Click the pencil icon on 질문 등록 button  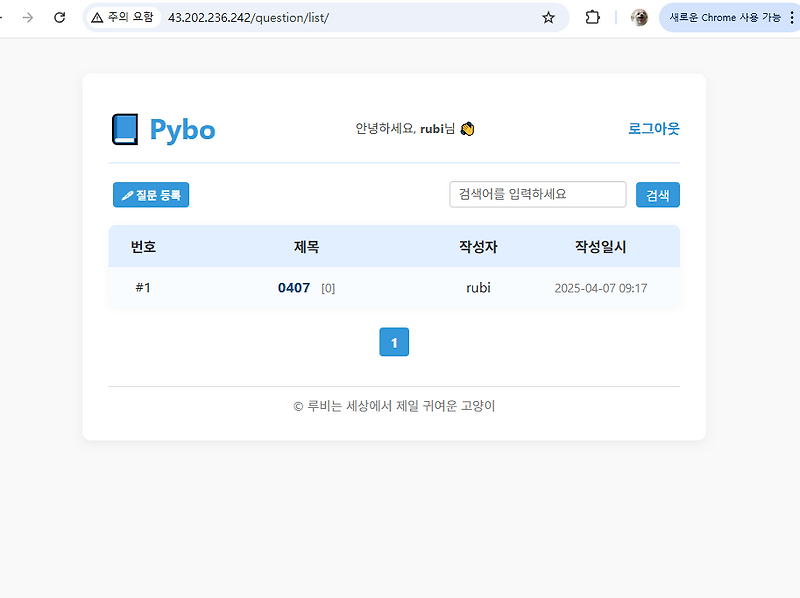[x=129, y=194]
